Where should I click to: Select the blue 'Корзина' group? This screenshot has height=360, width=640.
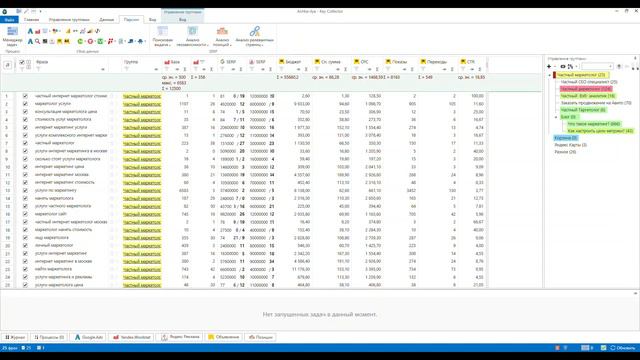click(565, 138)
